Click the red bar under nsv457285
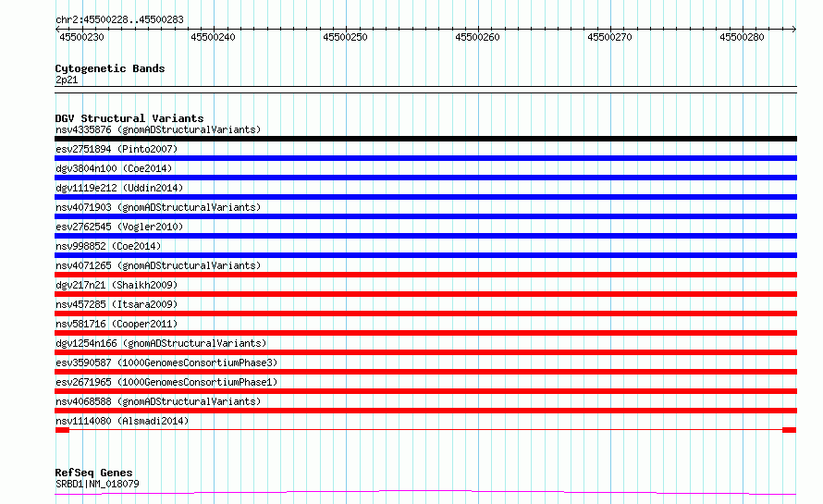823x504 pixels. (x=425, y=313)
